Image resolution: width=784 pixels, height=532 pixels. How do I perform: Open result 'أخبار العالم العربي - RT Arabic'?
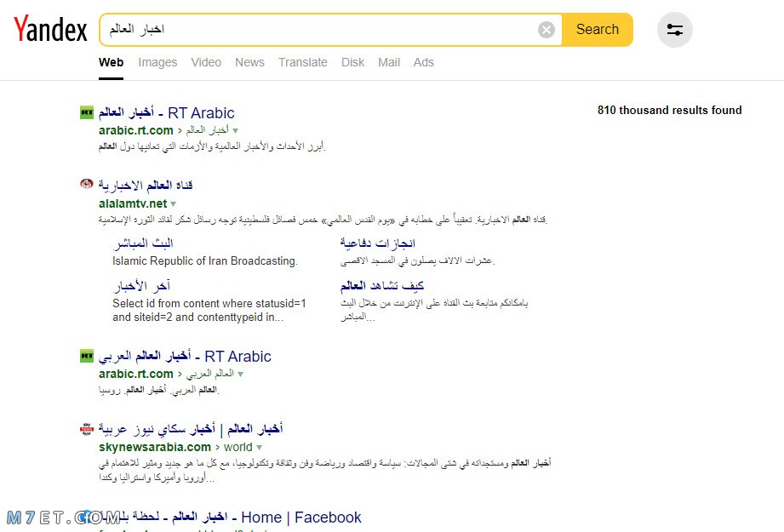pyautogui.click(x=185, y=357)
